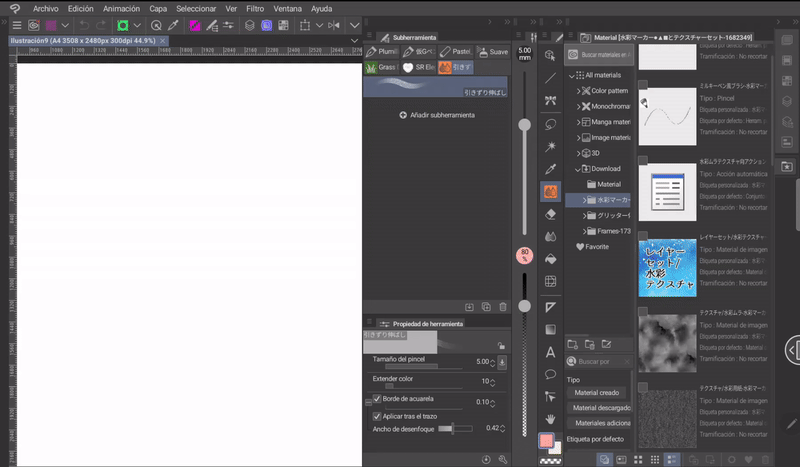800x467 pixels.
Task: Expand the 3D materials folder
Action: 579,154
